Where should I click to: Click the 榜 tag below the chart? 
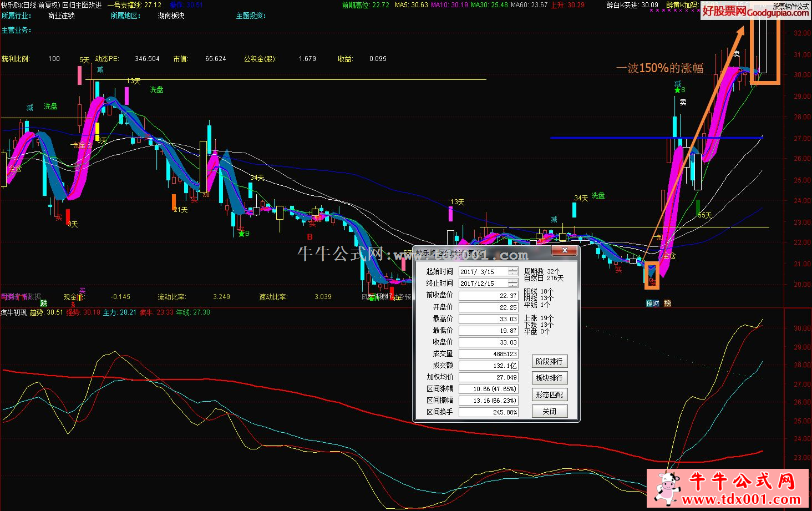pos(667,303)
